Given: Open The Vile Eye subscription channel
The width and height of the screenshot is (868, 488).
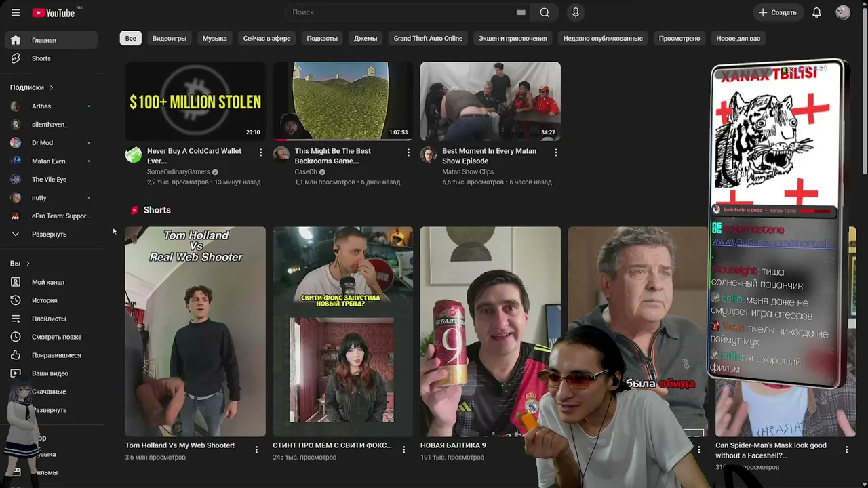Looking at the screenshot, I should coord(52,180).
